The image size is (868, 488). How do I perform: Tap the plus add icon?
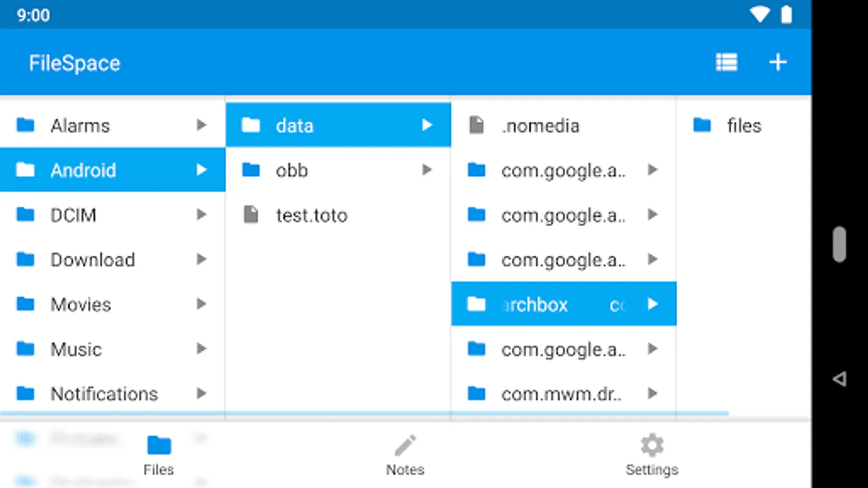click(x=778, y=62)
